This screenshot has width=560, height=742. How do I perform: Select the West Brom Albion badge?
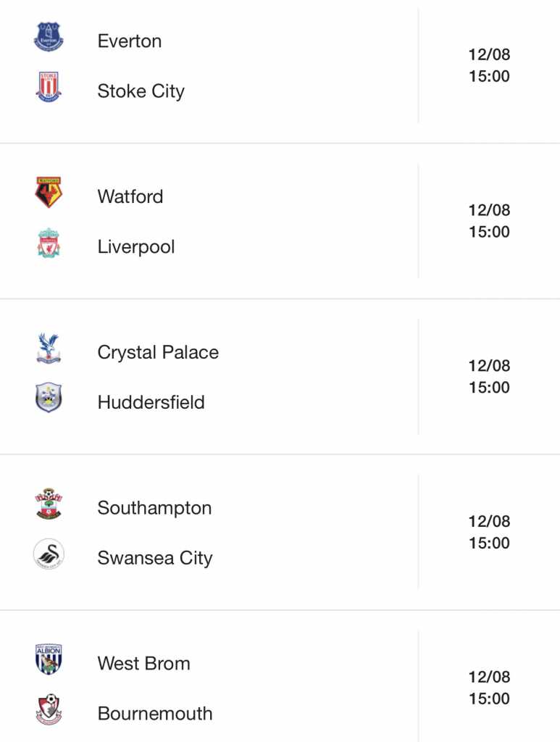[49, 659]
